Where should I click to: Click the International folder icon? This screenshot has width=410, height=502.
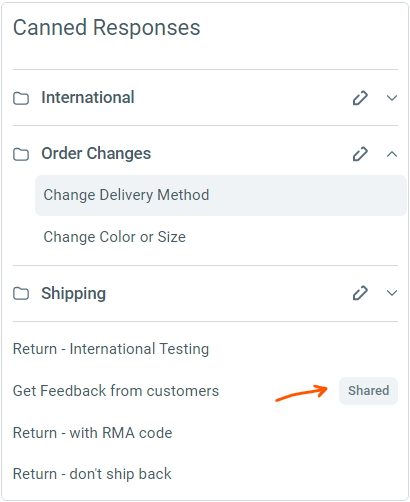point(21,98)
